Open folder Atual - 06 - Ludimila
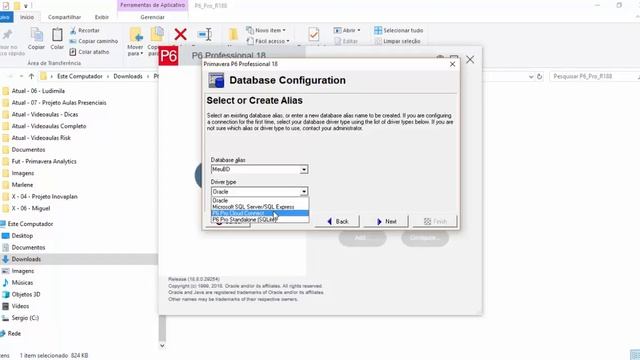The image size is (640, 360). click(38, 91)
